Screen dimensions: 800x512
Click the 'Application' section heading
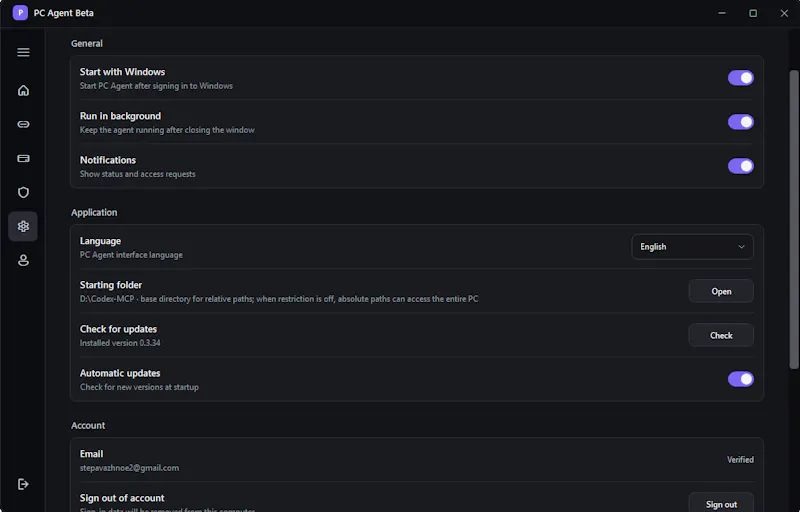94,212
